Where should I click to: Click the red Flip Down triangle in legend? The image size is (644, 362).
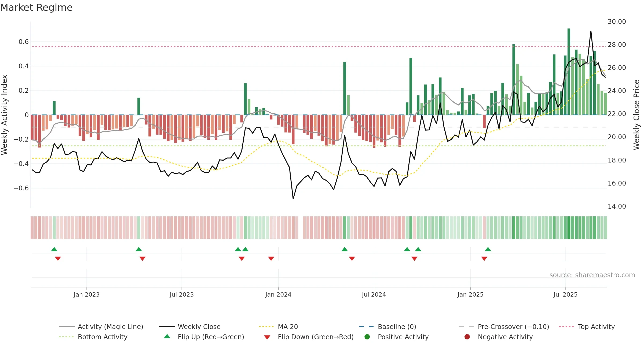coord(267,337)
